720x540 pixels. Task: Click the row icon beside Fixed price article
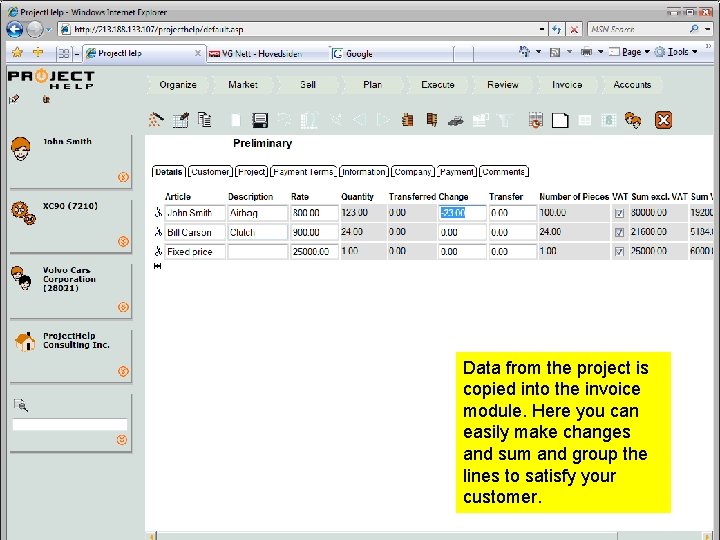tap(158, 251)
